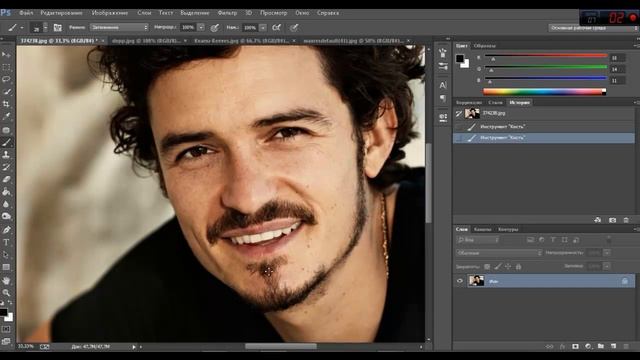Open the workspace switcher dropdown
The image size is (640, 360).
coord(593,28)
